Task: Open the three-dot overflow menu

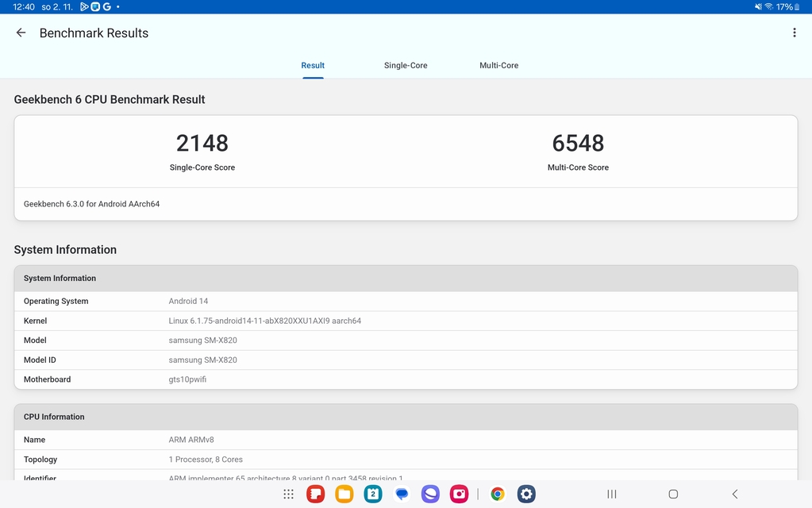Action: pyautogui.click(x=794, y=33)
